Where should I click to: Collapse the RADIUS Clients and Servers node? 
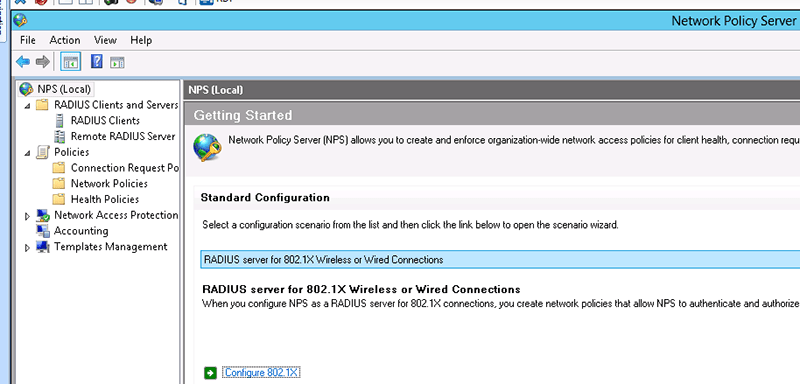click(27, 106)
